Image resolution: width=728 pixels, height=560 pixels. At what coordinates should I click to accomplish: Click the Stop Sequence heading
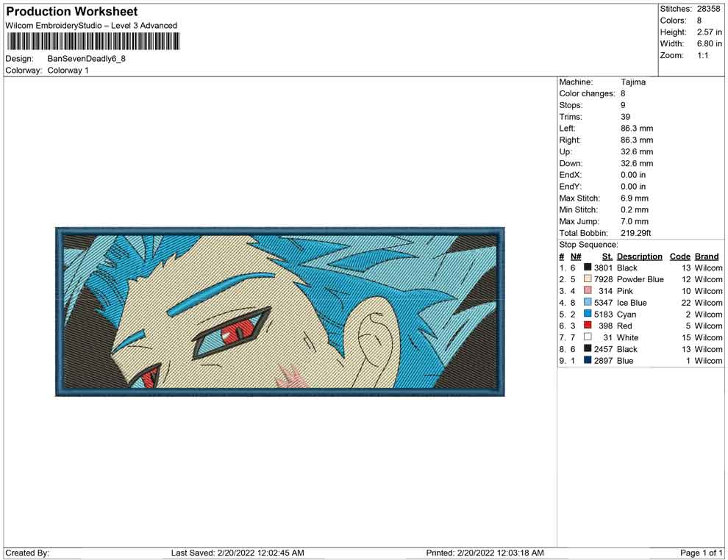click(588, 245)
